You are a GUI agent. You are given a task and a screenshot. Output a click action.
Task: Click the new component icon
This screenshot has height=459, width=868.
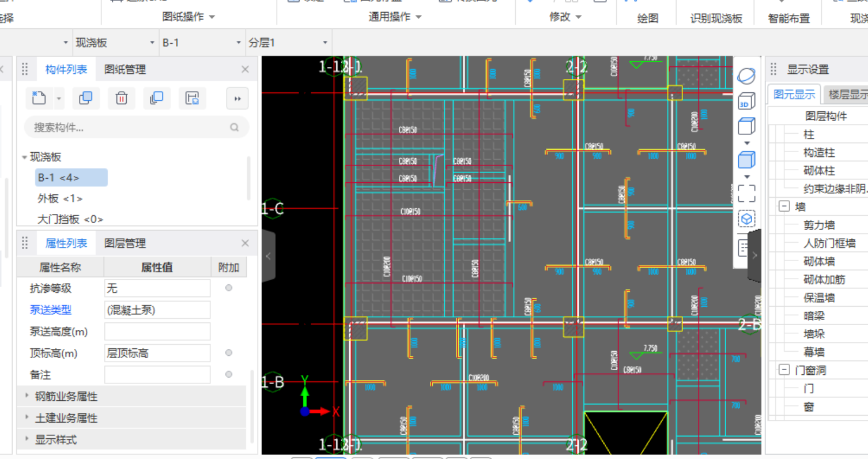[39, 98]
